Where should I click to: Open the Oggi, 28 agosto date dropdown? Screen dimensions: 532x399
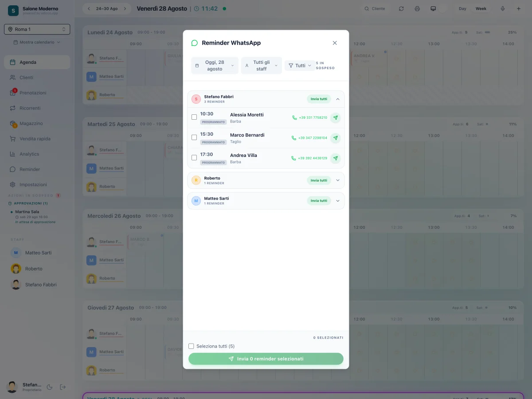coord(215,66)
